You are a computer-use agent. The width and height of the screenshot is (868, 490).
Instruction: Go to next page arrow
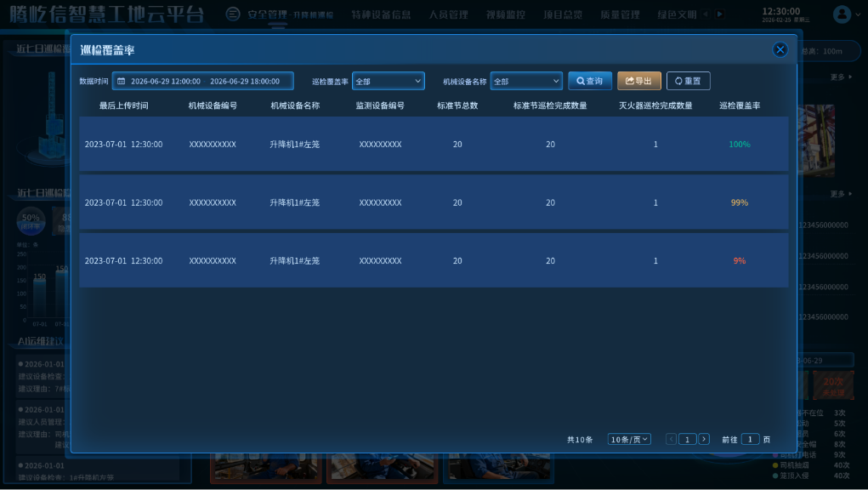[704, 439]
